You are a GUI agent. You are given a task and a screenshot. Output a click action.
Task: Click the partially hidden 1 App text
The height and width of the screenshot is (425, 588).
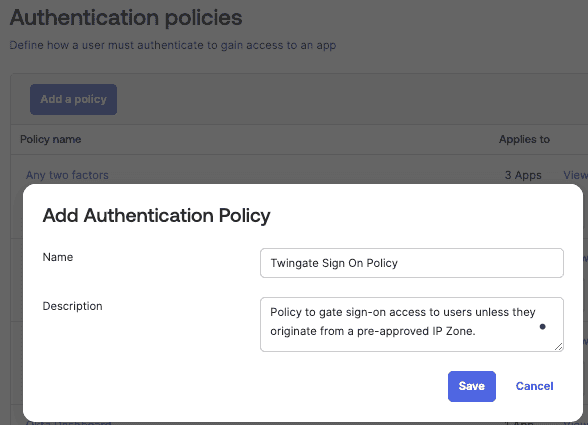(519, 423)
